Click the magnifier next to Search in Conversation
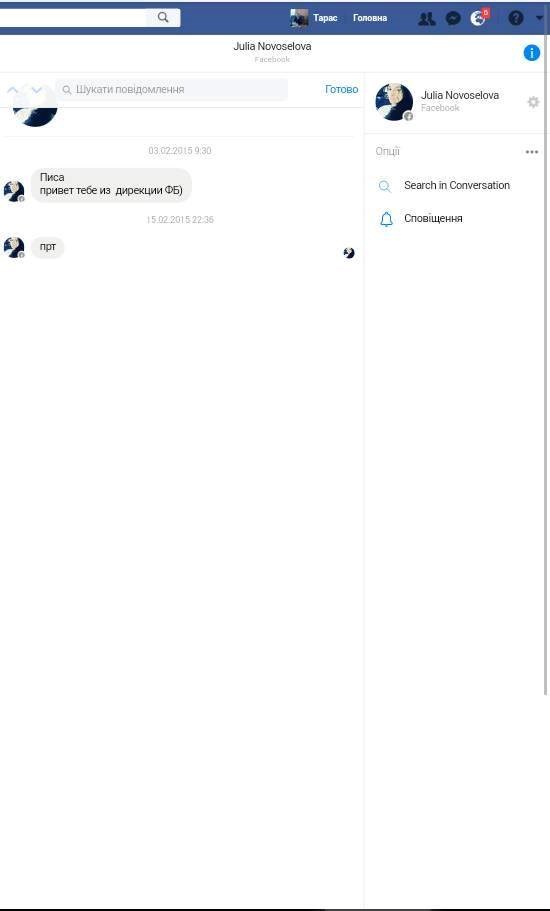This screenshot has height=911, width=550. (384, 186)
